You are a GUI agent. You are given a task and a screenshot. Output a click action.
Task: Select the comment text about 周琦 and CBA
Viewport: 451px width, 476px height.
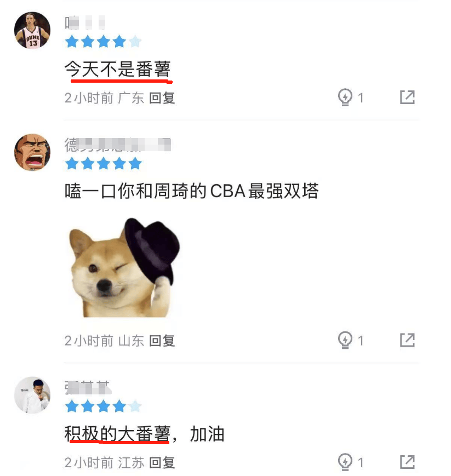[x=192, y=191]
